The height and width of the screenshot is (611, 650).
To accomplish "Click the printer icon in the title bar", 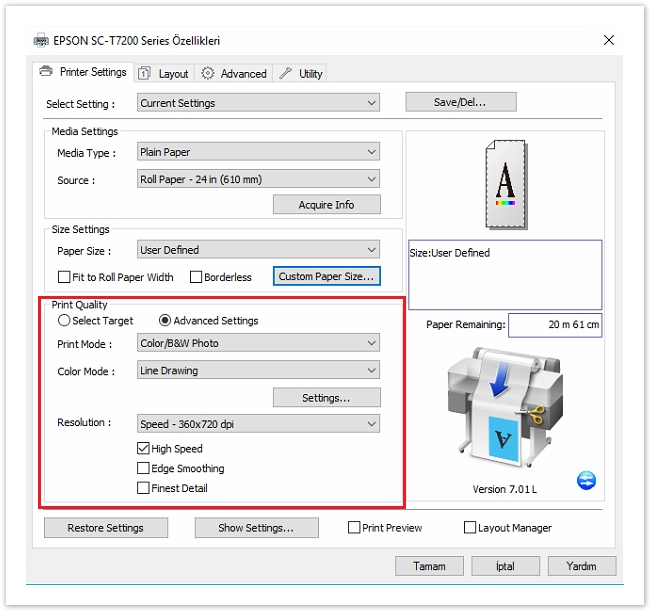I will click(41, 41).
